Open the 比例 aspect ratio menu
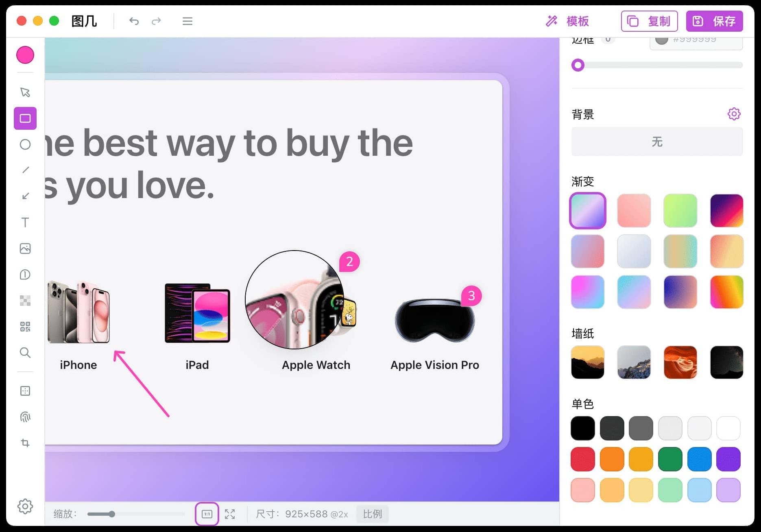The width and height of the screenshot is (761, 532). click(373, 514)
